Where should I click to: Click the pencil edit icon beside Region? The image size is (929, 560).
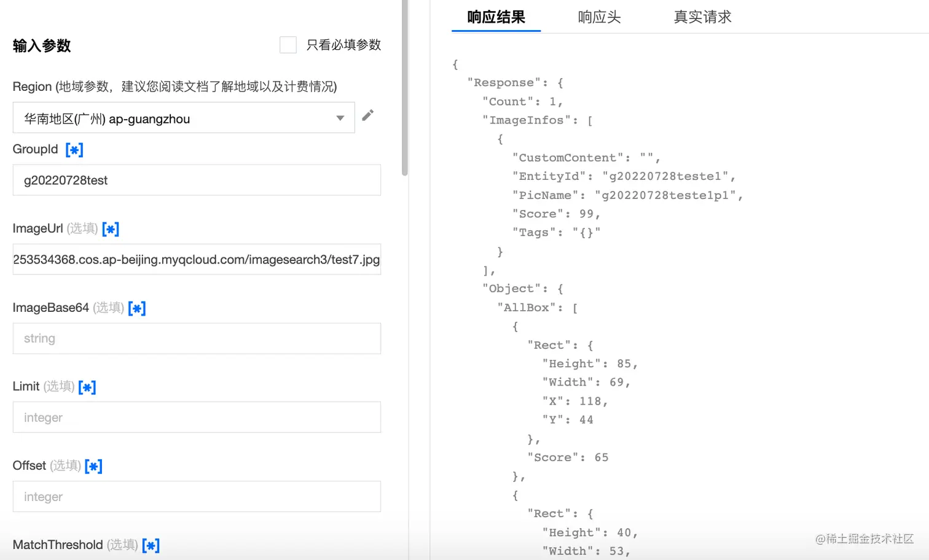(x=368, y=115)
